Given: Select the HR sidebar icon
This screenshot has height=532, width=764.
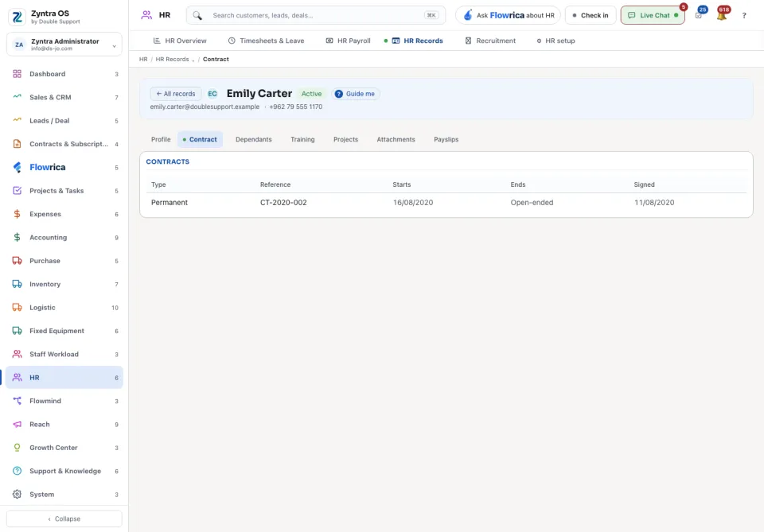Looking at the screenshot, I should click(17, 377).
